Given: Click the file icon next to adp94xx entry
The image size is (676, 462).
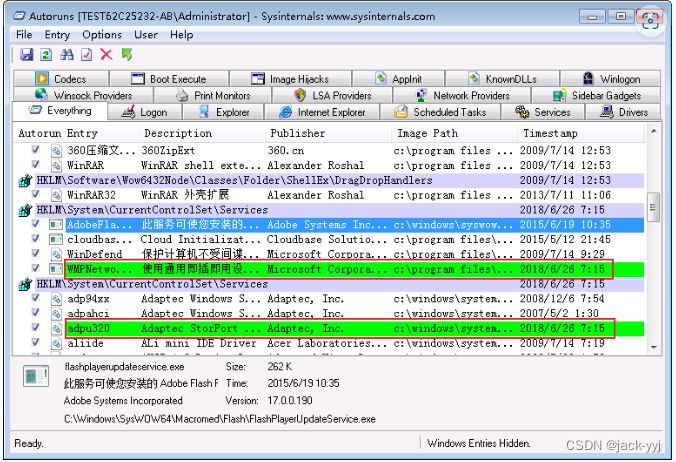Looking at the screenshot, I should (56, 299).
